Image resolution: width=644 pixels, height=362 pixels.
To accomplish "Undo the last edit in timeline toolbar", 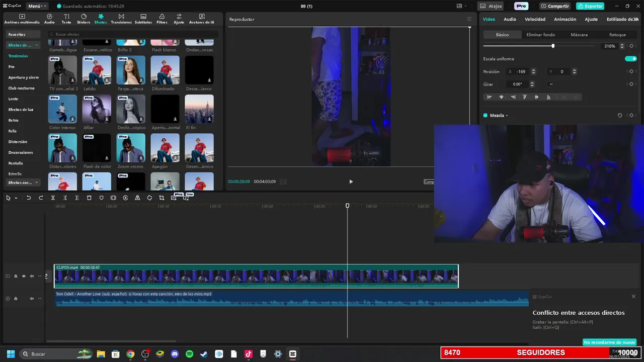I will 29,198.
